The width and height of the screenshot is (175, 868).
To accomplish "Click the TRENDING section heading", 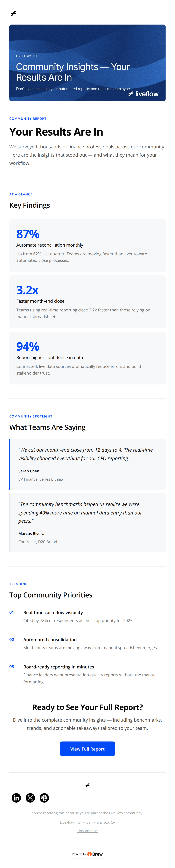I will pos(19,584).
